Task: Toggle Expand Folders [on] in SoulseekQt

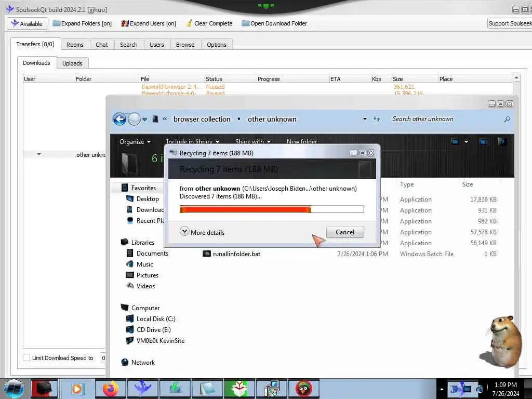Action: [x=82, y=23]
